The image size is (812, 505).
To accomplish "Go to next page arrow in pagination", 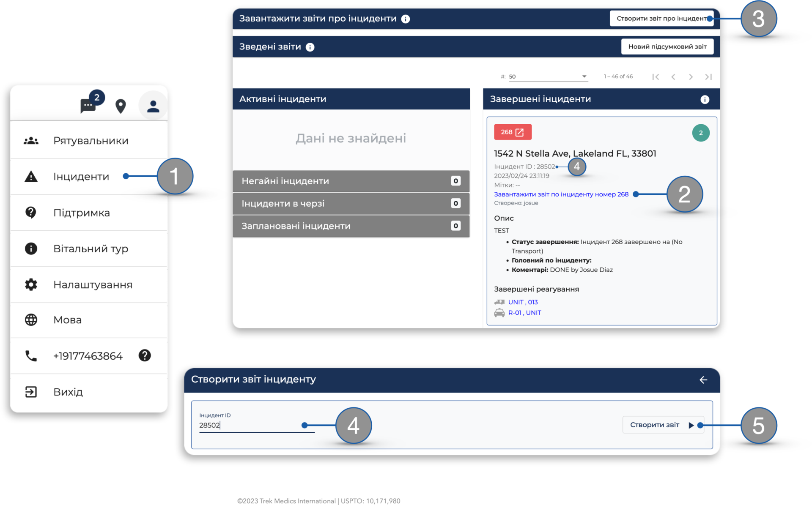I will (x=691, y=76).
